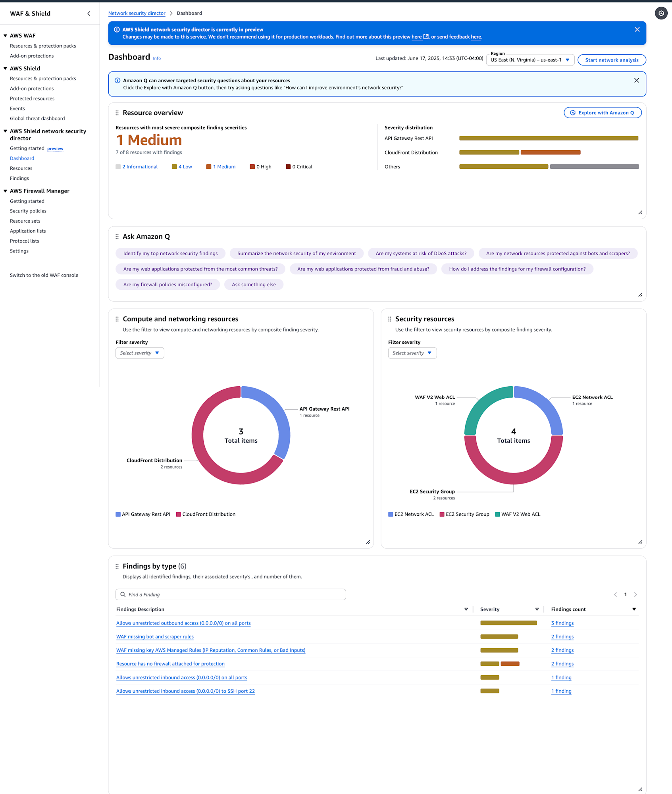Image resolution: width=672 pixels, height=794 pixels.
Task: Grab the Security resources drag handle
Action: click(389, 319)
